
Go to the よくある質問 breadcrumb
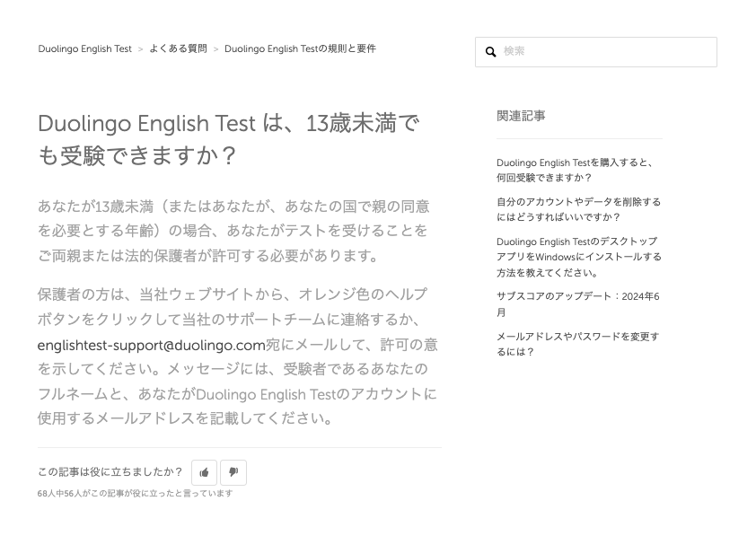(x=178, y=49)
